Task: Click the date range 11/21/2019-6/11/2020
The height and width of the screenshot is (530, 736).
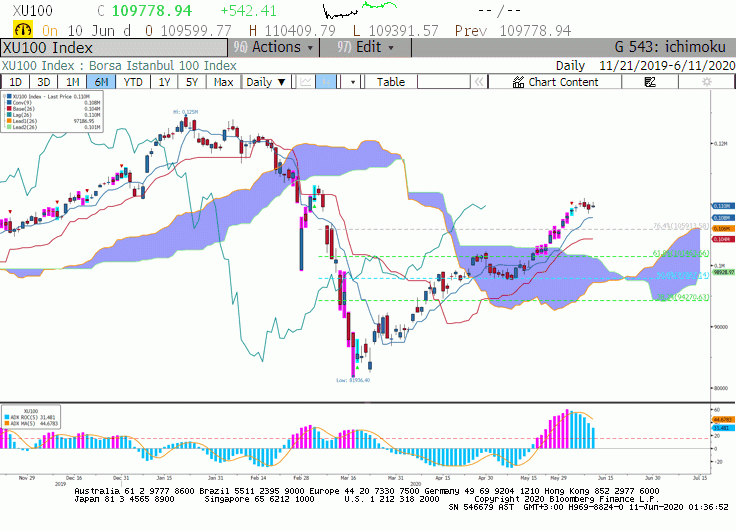Action: coord(667,66)
